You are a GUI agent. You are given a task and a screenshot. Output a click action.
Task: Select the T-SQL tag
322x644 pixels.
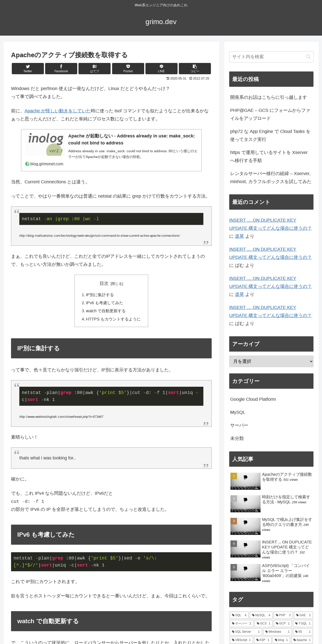pyautogui.click(x=303, y=623)
